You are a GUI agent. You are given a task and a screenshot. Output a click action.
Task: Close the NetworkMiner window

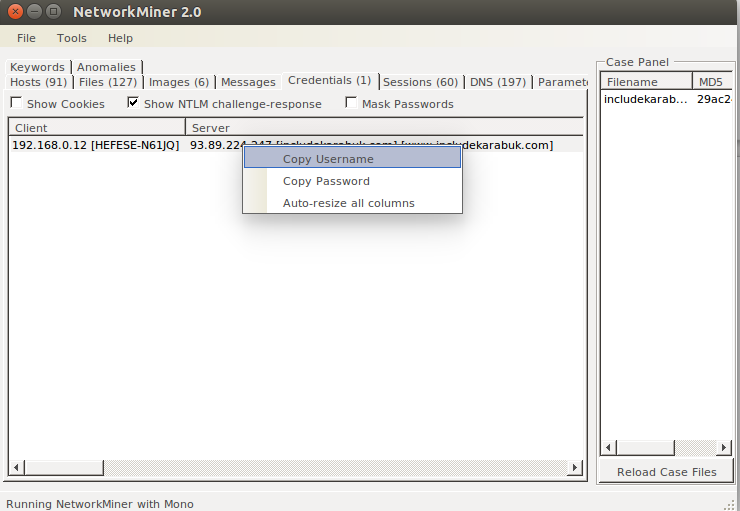tap(15, 11)
